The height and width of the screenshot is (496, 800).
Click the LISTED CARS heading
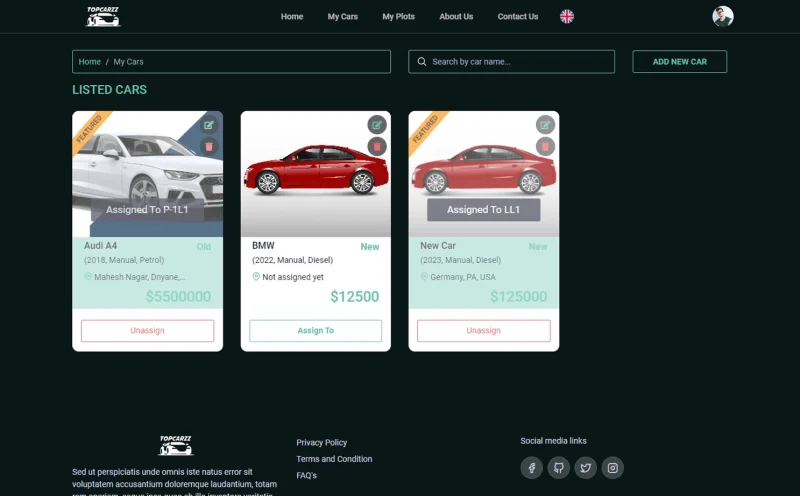[x=110, y=90]
